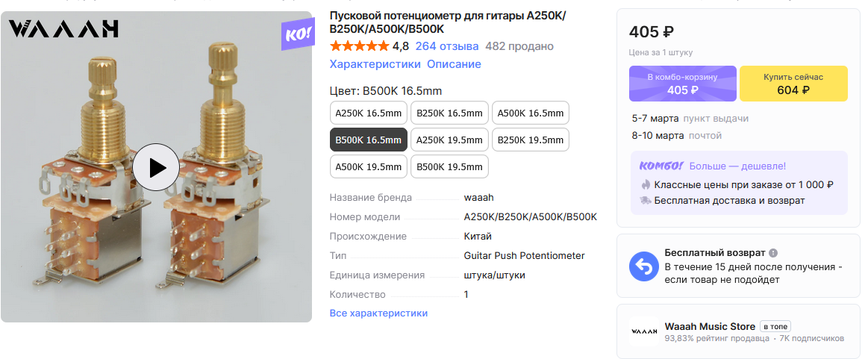Click the free return arrow icon
The height and width of the screenshot is (359, 868).
click(x=644, y=266)
